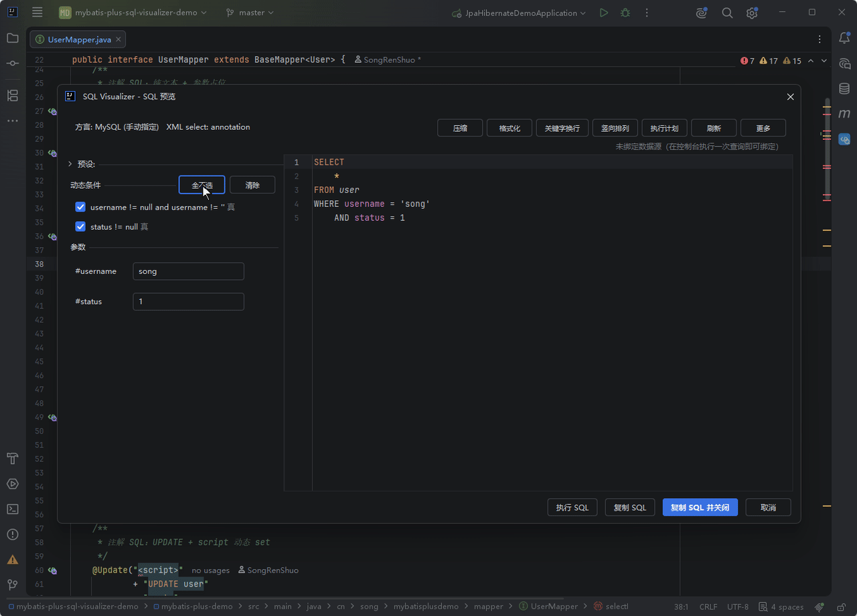Close the UserMapper.java editor tab
Screen dimensions: 857x616
119,40
